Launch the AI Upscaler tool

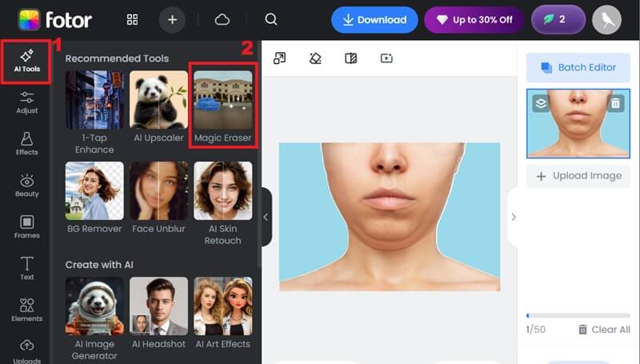tap(158, 106)
